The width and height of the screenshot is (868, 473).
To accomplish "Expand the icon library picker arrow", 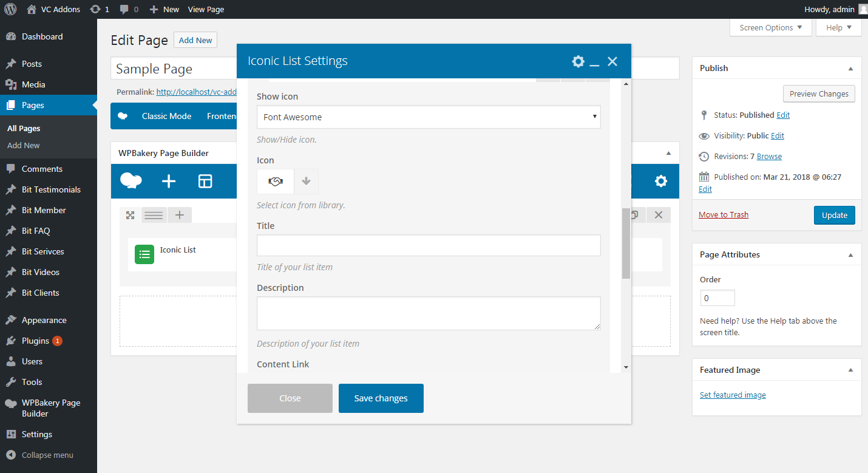I will pos(306,182).
